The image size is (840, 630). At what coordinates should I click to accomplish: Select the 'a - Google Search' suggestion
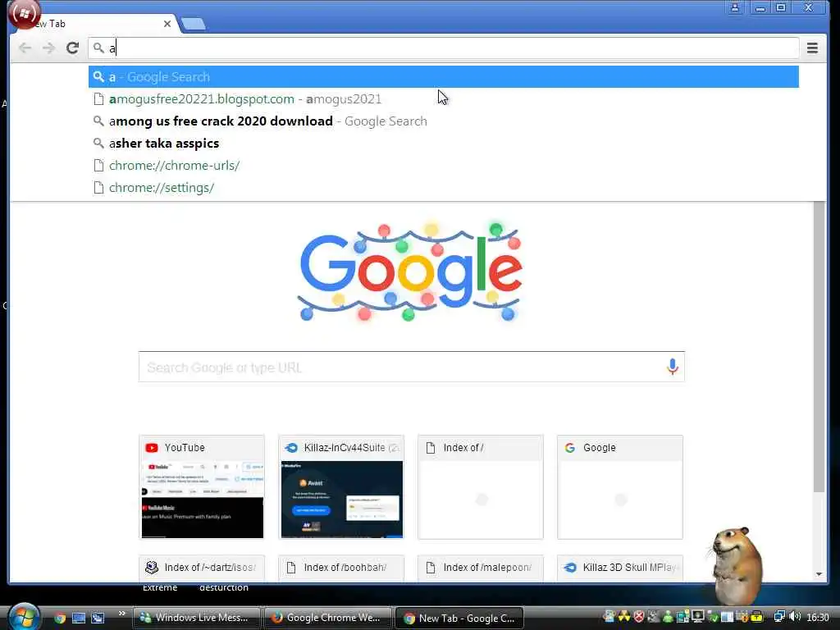coord(444,76)
